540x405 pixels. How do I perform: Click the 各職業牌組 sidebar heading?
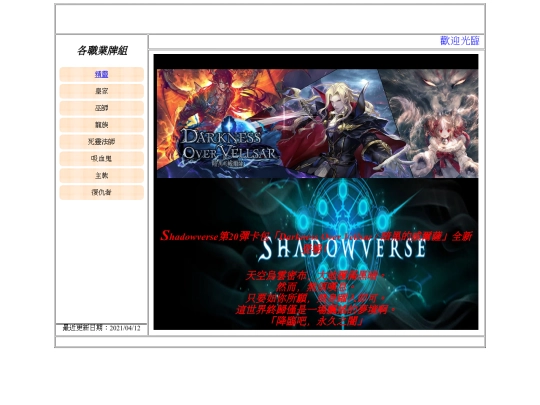click(x=102, y=51)
